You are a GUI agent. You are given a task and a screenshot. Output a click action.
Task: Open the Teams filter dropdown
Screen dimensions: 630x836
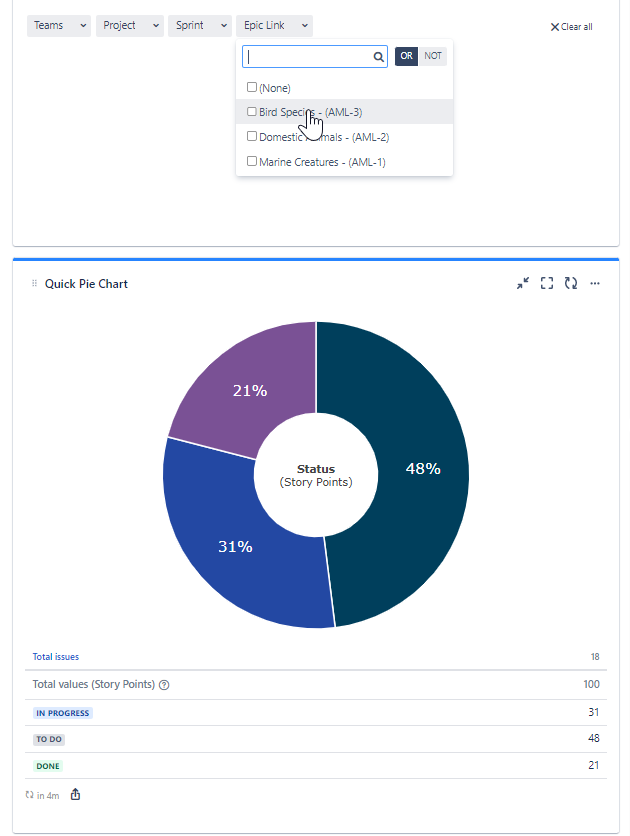coord(58,25)
